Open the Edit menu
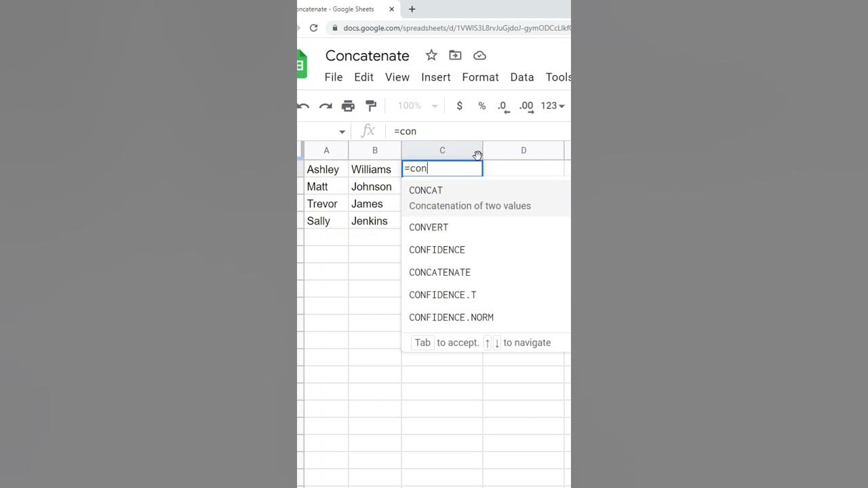Screen dimensions: 868x488 (363, 77)
